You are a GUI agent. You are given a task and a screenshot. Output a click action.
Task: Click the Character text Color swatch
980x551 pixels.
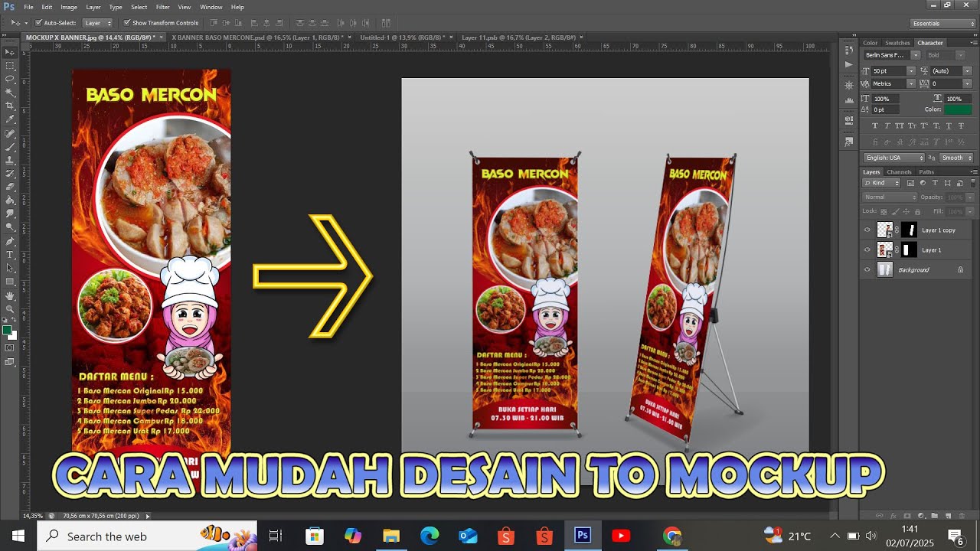tap(958, 109)
